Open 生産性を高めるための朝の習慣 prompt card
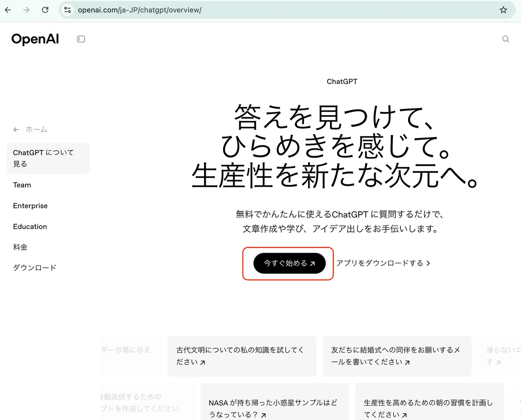 429,401
